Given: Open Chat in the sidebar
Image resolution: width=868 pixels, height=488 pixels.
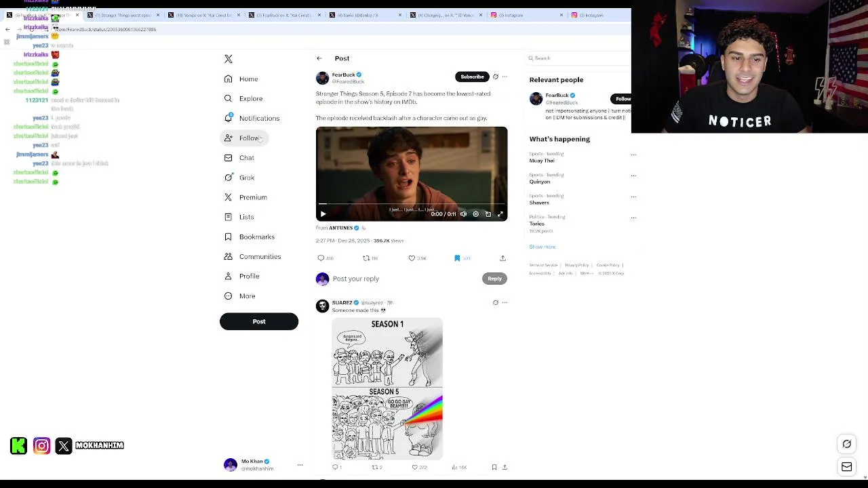Looking at the screenshot, I should click(x=239, y=157).
